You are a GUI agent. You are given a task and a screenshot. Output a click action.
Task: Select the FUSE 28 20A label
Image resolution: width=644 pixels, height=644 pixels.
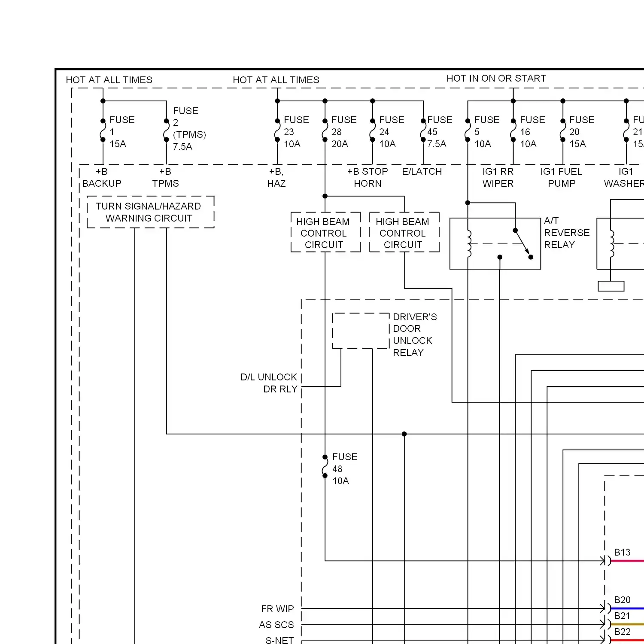[x=344, y=132]
